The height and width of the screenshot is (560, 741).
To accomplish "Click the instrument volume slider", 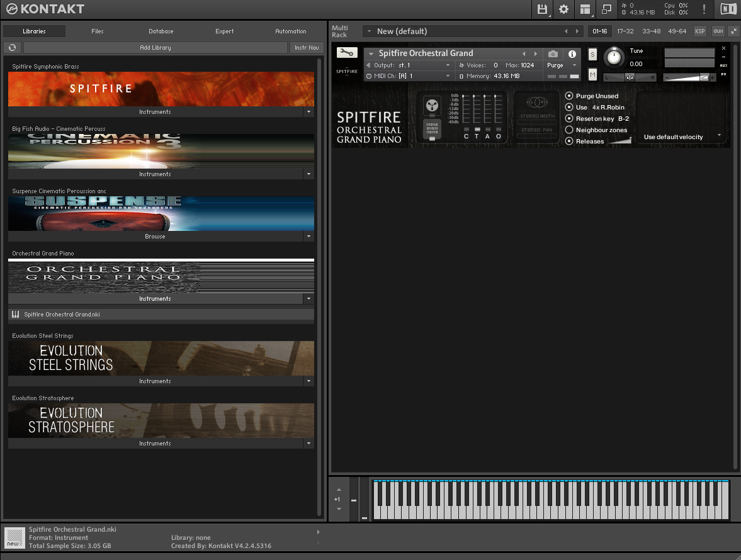I will [689, 77].
